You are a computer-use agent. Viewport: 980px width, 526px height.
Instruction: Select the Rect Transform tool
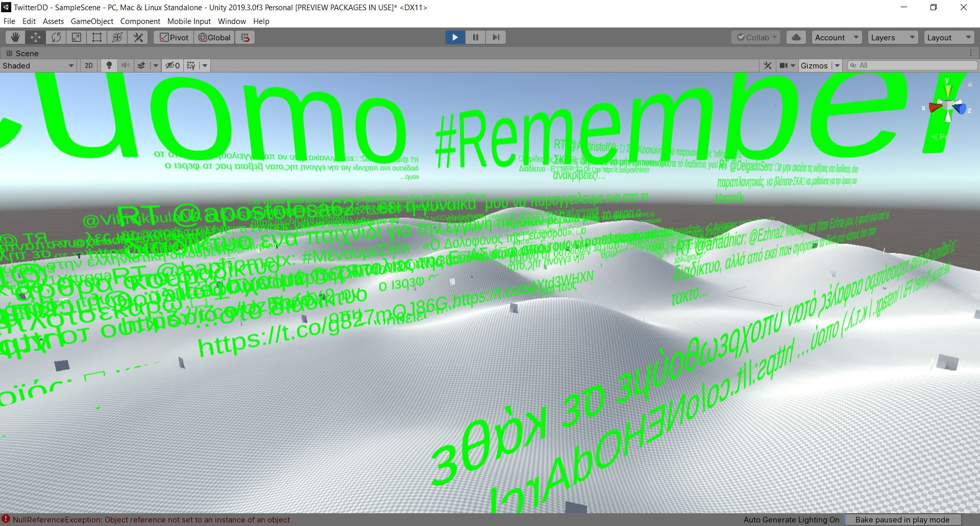point(97,37)
